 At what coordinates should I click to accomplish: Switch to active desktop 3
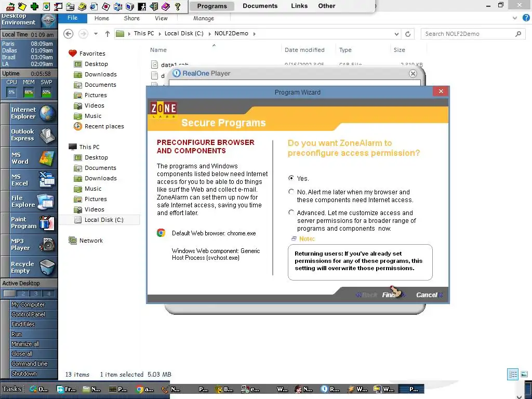coord(36,294)
